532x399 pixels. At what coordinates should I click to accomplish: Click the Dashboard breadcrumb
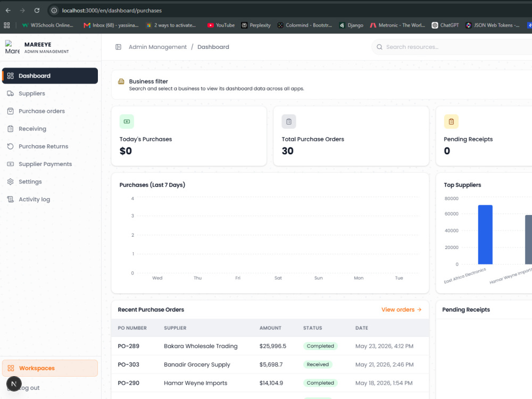tap(213, 47)
